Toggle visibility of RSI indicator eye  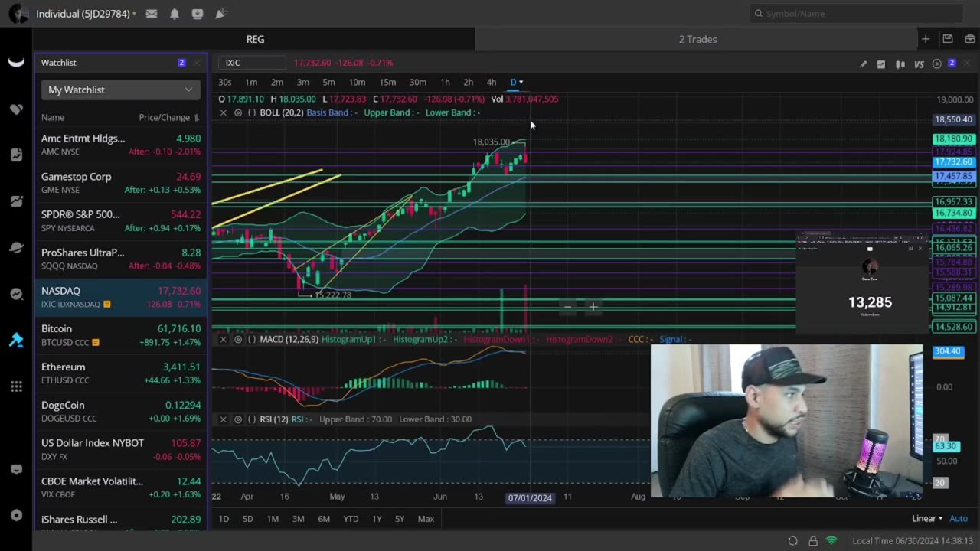click(x=238, y=419)
